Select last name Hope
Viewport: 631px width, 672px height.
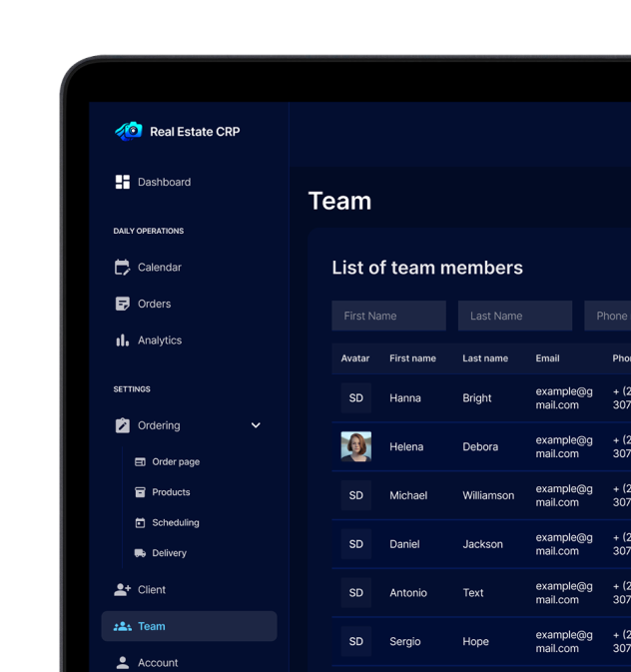point(475,641)
